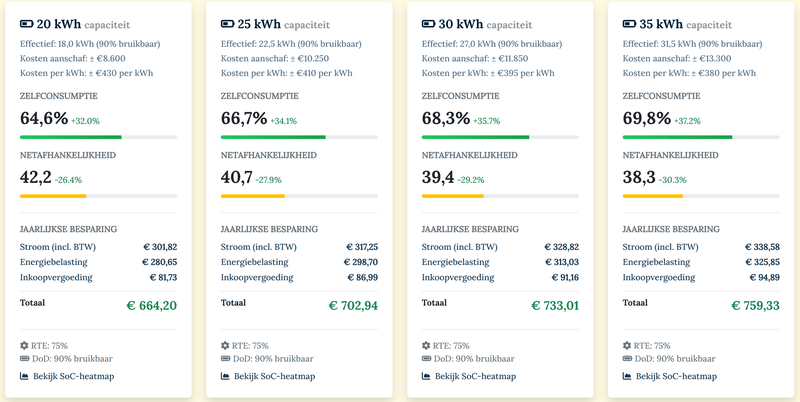This screenshot has width=800, height=402.
Task: Click the yellow netafhankelijkheid bar under 38,3
Action: 652,196
